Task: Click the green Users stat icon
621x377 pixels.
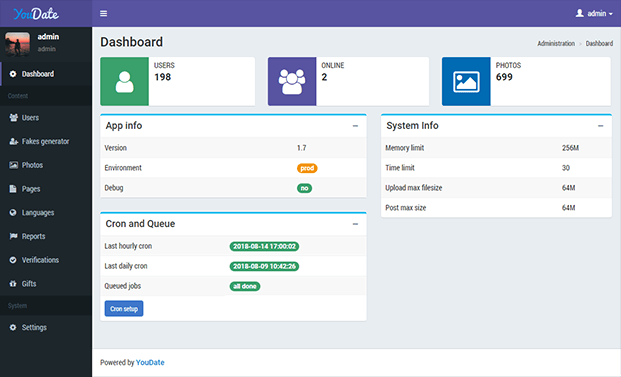Action: point(124,82)
